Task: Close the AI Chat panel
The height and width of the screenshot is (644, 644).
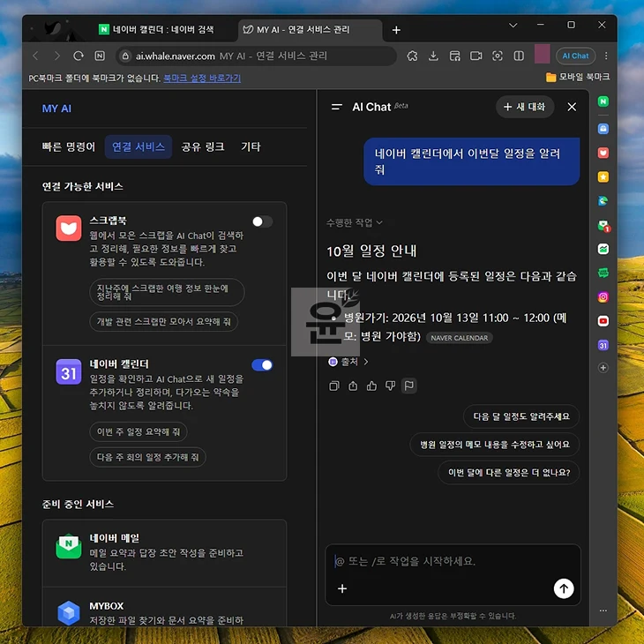Action: (572, 107)
